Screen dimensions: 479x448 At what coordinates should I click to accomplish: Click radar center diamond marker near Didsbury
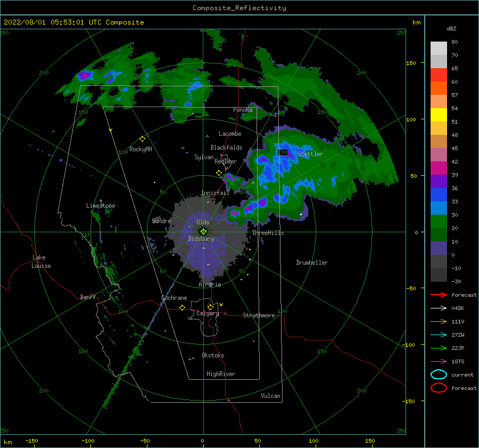pyautogui.click(x=203, y=232)
